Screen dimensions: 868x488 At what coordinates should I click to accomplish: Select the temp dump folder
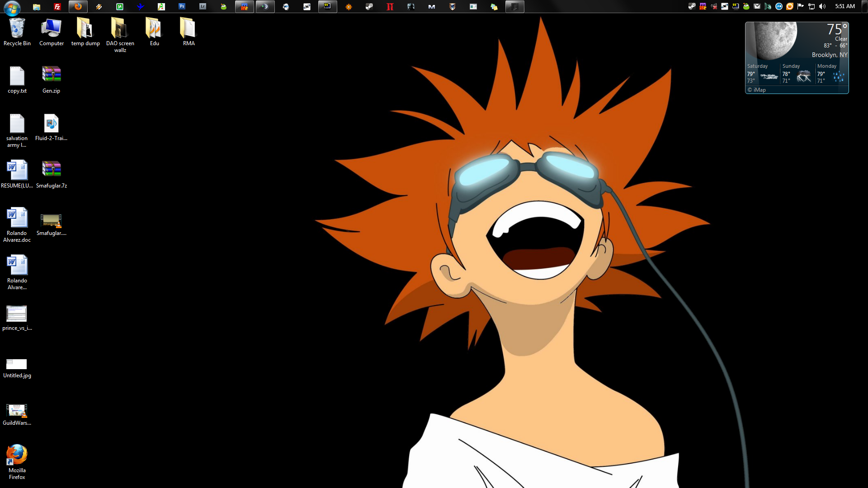(85, 32)
